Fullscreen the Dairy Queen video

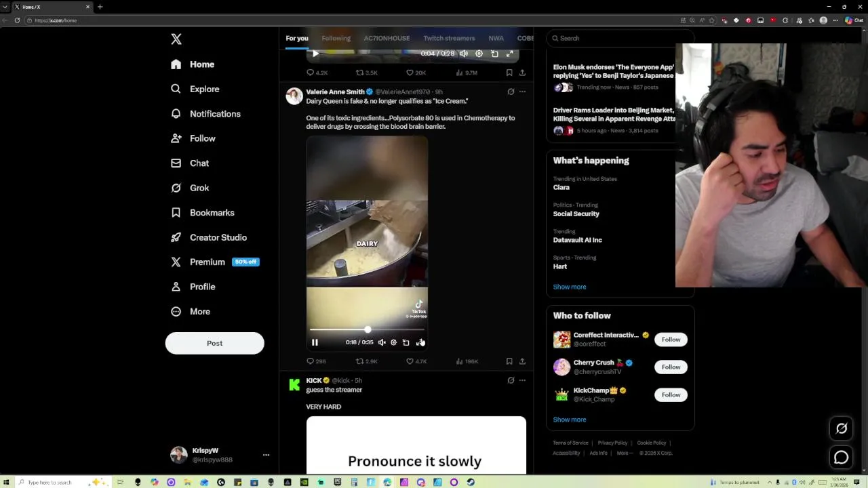(420, 342)
